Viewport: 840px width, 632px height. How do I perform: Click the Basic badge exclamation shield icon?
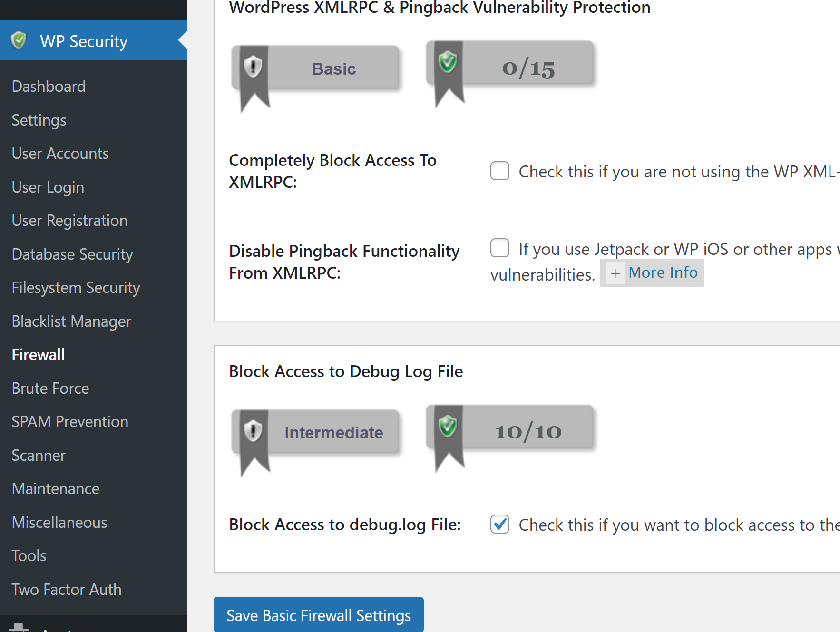pyautogui.click(x=253, y=67)
